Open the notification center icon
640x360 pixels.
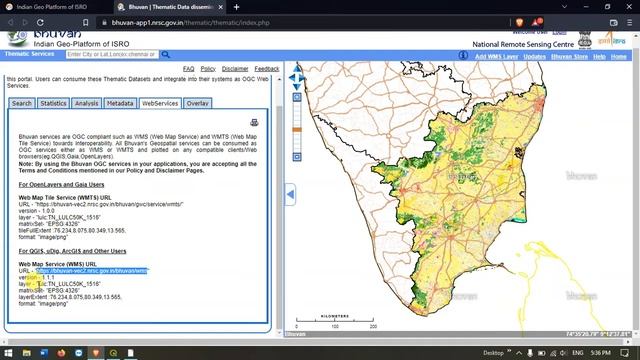(624, 353)
